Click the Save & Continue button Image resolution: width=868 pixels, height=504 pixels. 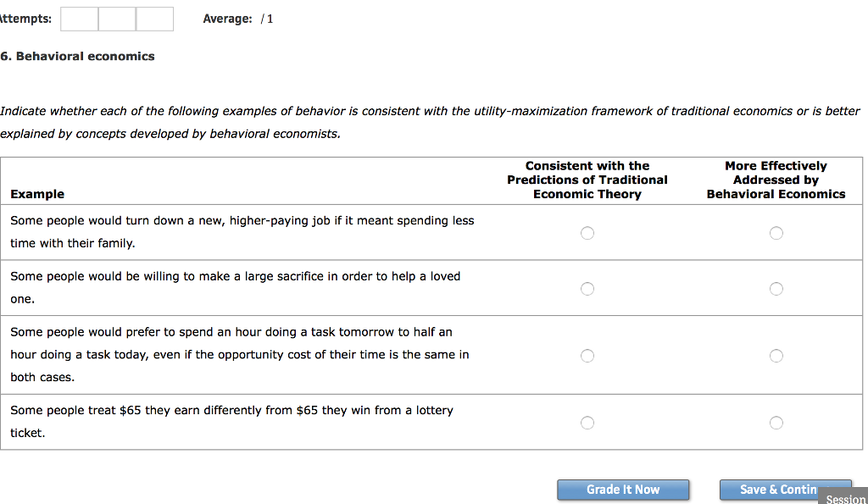click(x=786, y=489)
